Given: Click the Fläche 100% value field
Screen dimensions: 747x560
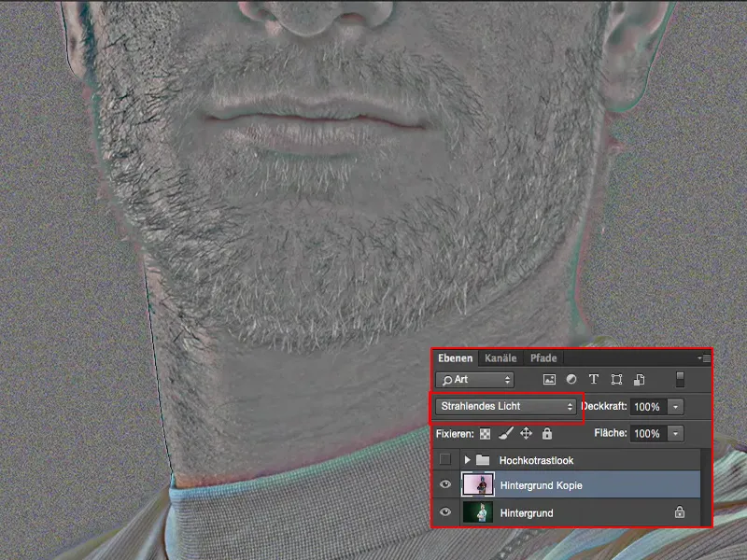Looking at the screenshot, I should (x=648, y=433).
